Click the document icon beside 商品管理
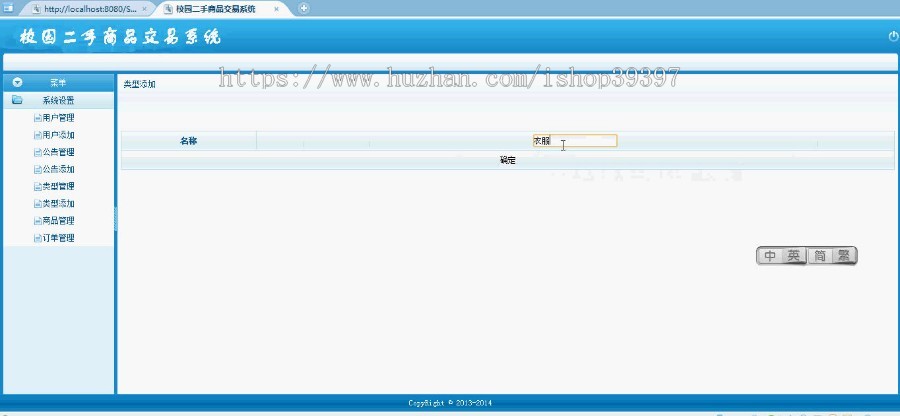This screenshot has width=900, height=416. click(x=38, y=221)
